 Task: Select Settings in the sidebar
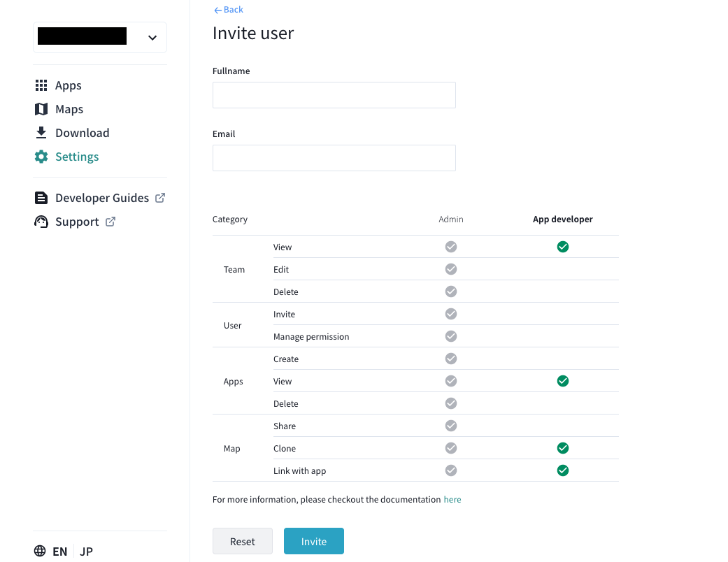[x=77, y=157]
